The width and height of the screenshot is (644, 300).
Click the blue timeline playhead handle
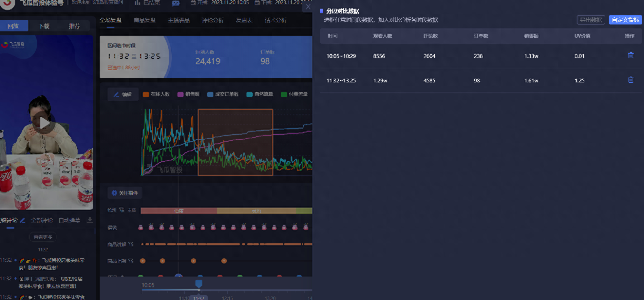tap(199, 284)
